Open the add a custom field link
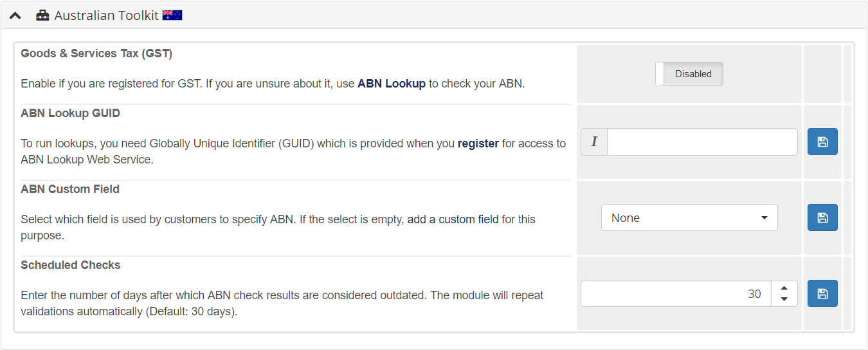Screen dimensions: 868x350 coord(453,219)
